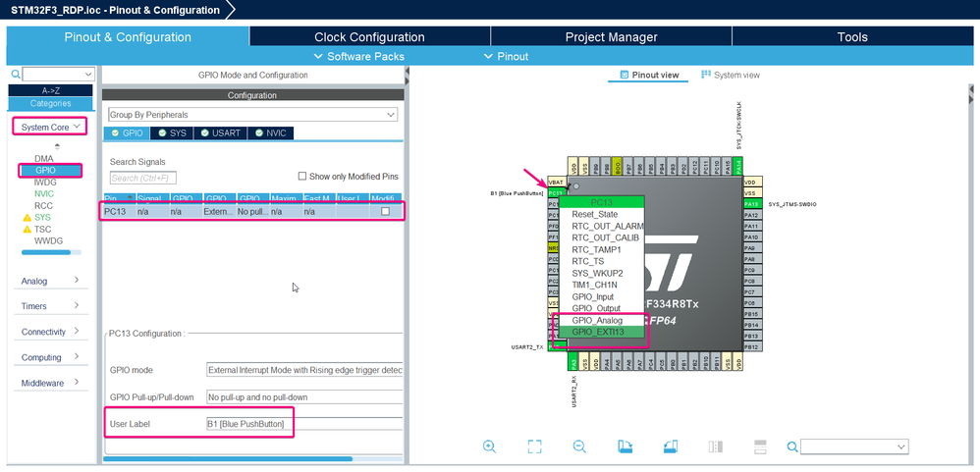The height and width of the screenshot is (472, 980).
Task: Choose TIM1_CH1N in the PC13 menu
Action: click(601, 285)
